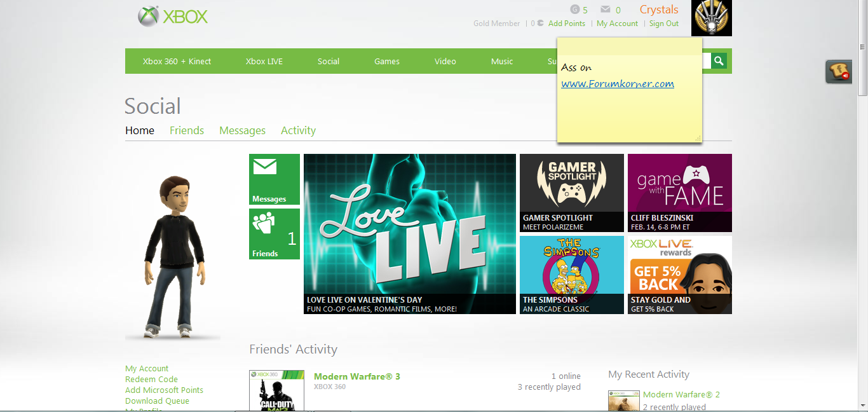Click the vertical scrollbar thumb

tap(862, 47)
